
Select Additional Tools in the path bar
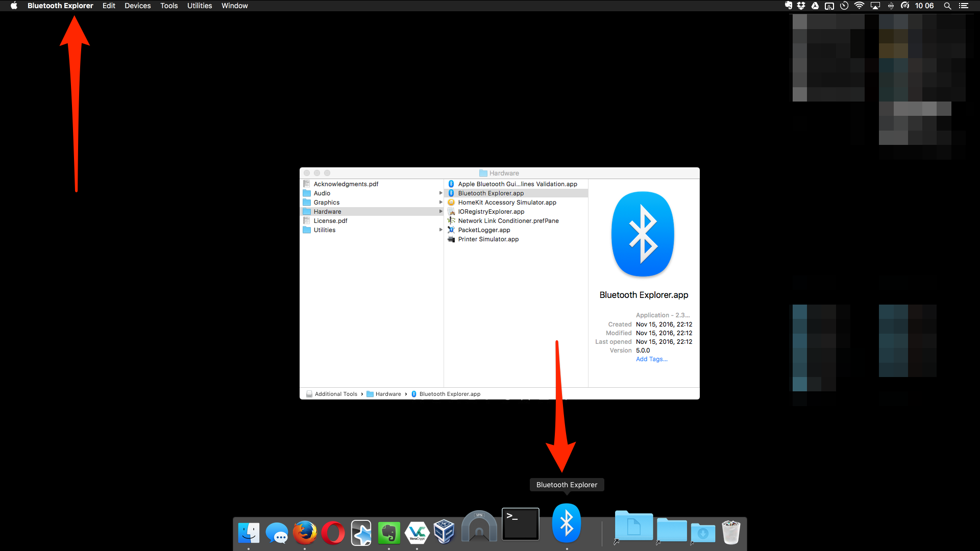point(336,394)
